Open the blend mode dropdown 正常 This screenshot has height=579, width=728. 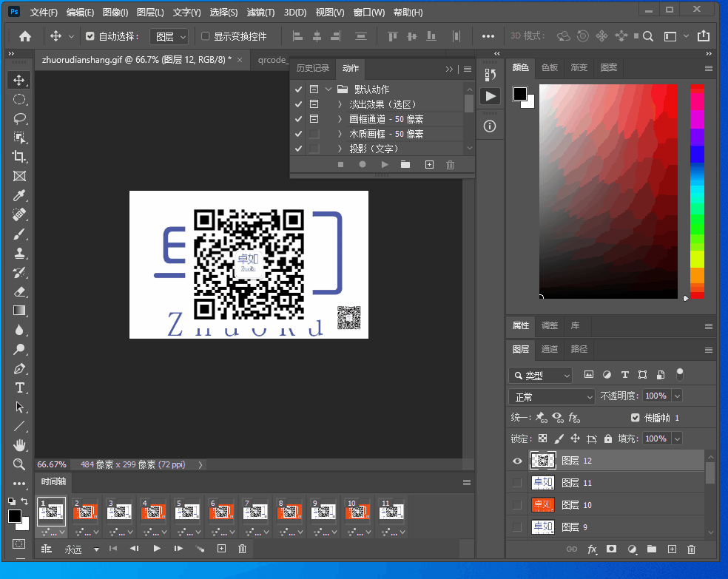(551, 396)
